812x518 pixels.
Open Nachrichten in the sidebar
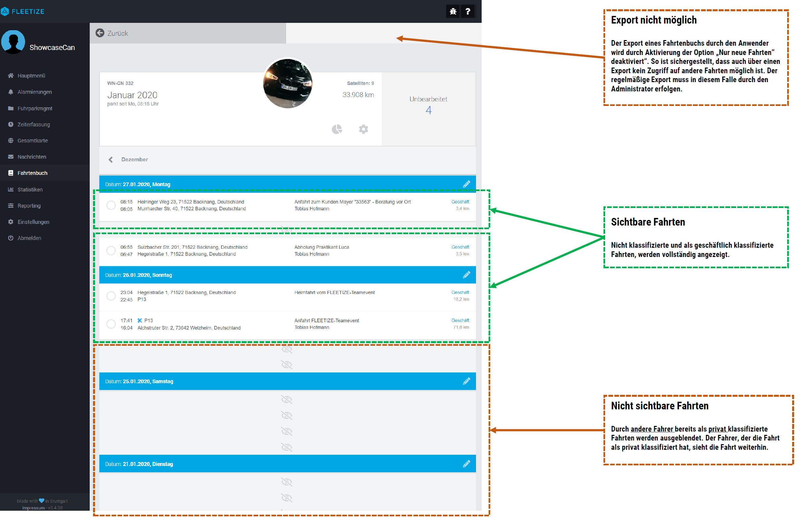pyautogui.click(x=32, y=157)
